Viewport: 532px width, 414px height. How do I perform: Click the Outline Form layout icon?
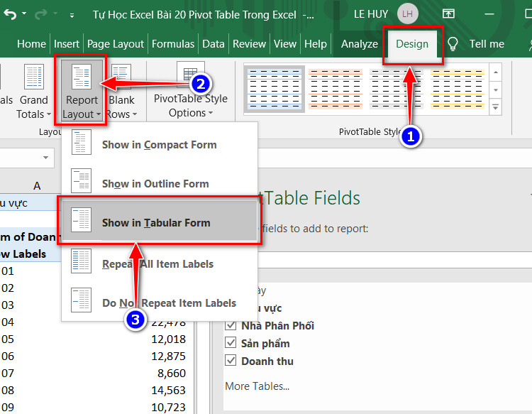[x=81, y=180]
